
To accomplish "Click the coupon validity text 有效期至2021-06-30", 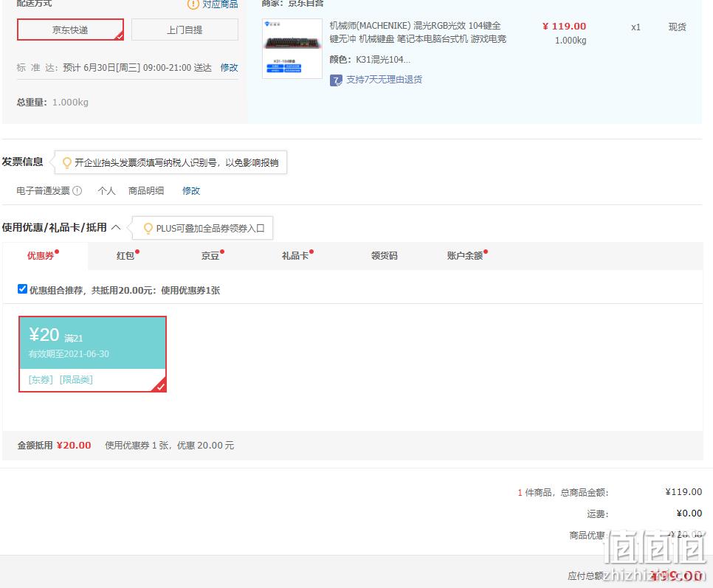I will point(69,354).
